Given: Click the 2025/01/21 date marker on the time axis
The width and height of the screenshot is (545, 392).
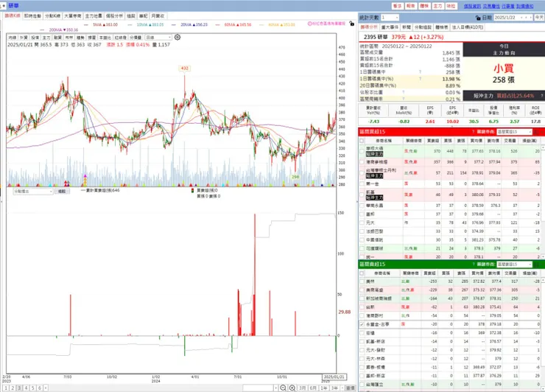Looking at the screenshot, I should (x=334, y=377).
